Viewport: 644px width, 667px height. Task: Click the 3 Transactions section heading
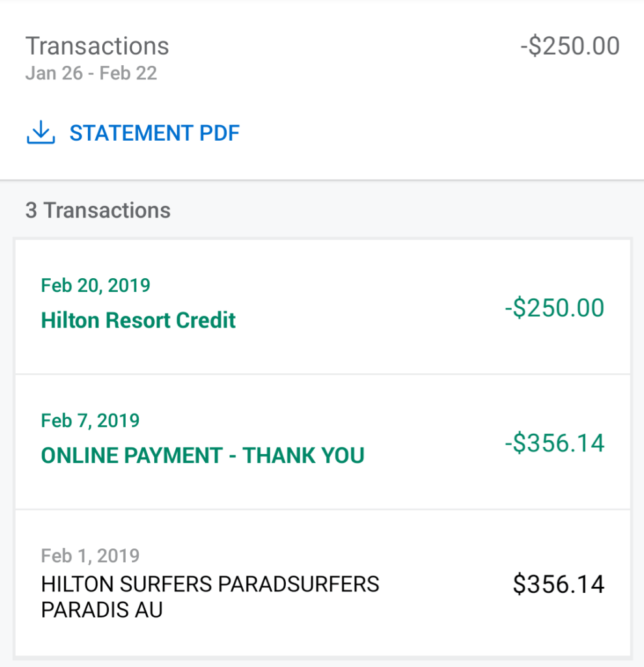tap(98, 210)
